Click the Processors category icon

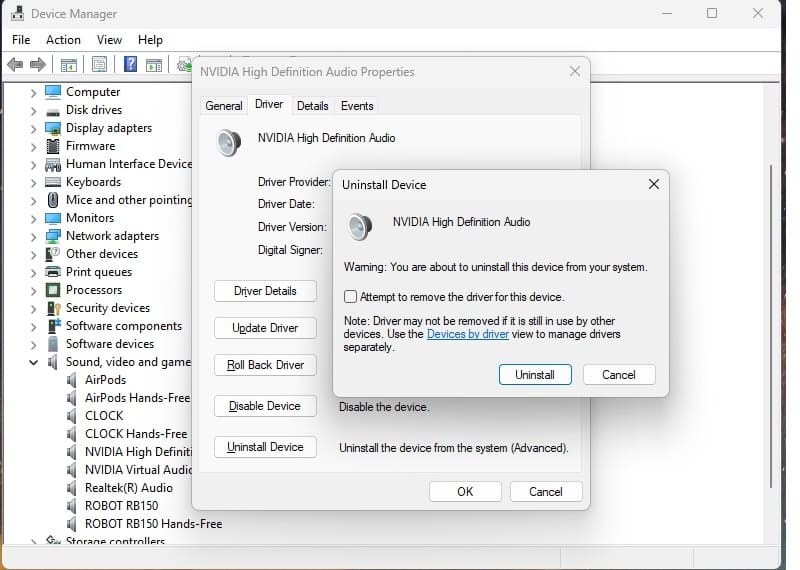53,290
